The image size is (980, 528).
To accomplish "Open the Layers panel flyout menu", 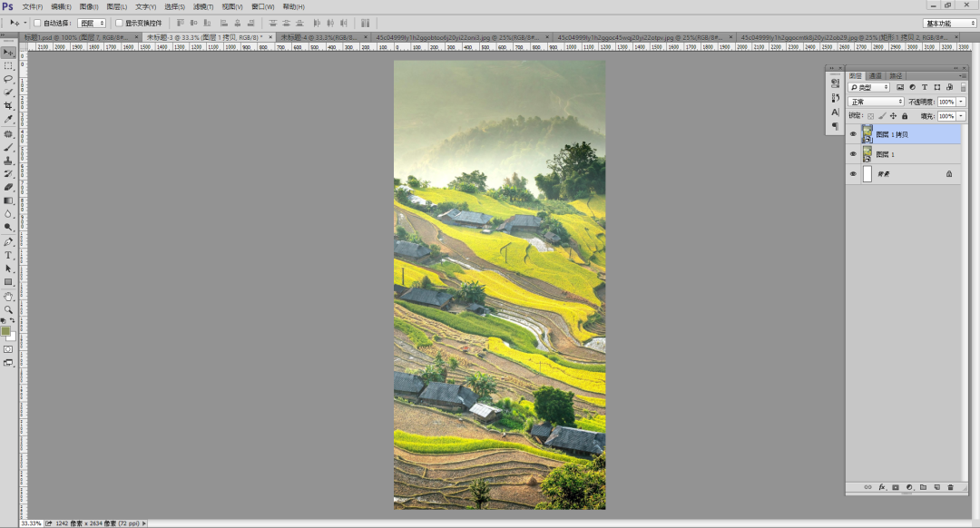I will 963,75.
